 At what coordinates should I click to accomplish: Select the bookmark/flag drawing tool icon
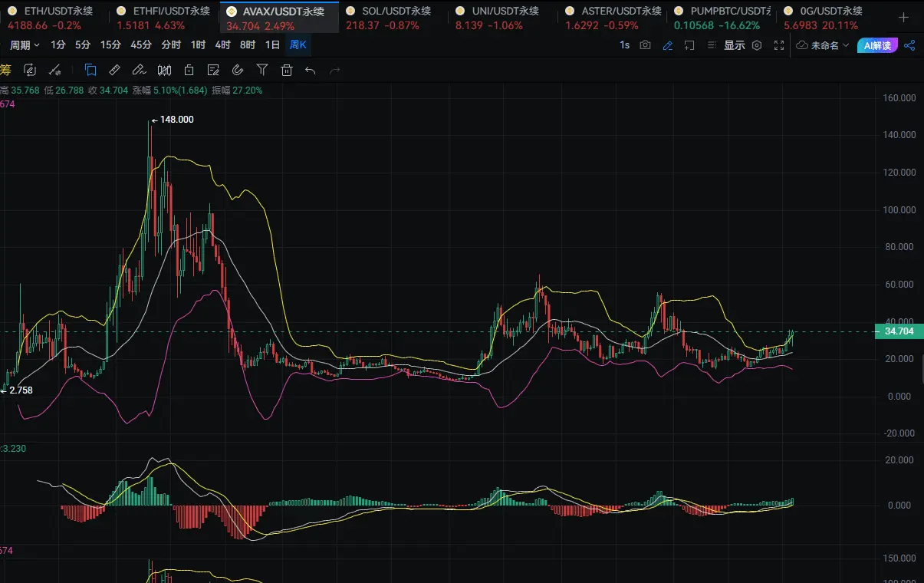pyautogui.click(x=90, y=70)
